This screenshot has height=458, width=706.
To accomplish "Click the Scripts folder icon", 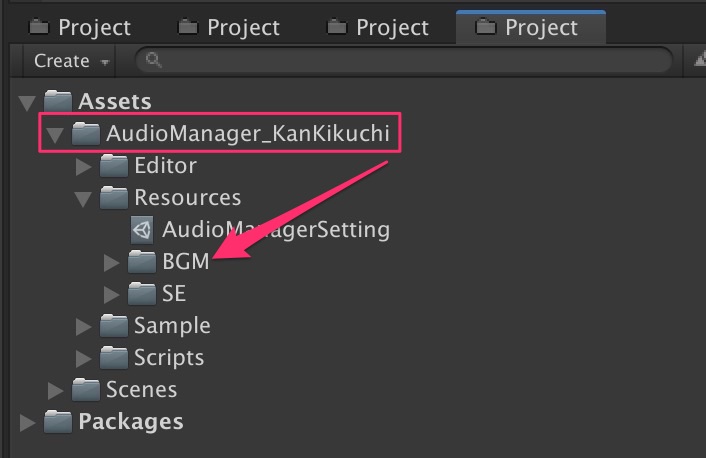I will (114, 358).
